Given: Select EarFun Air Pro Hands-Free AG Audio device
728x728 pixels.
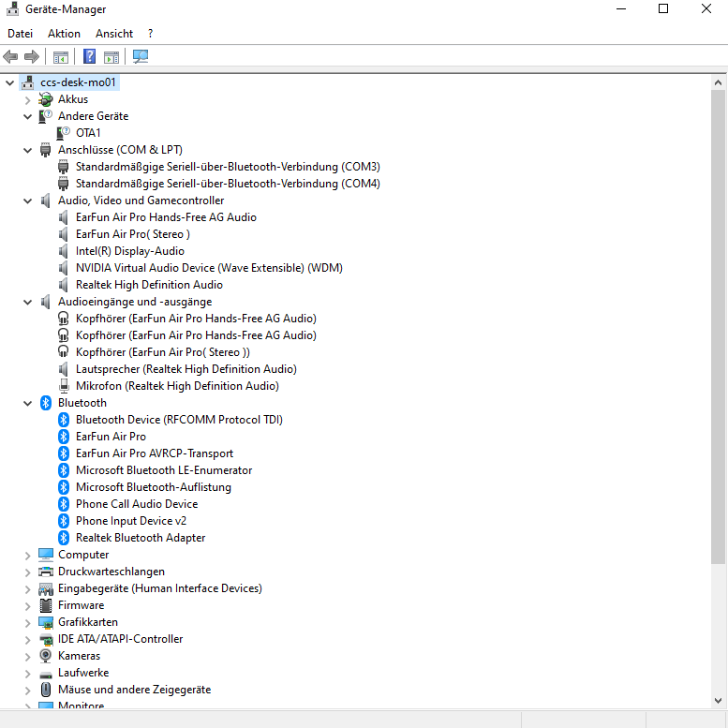Looking at the screenshot, I should 166,217.
